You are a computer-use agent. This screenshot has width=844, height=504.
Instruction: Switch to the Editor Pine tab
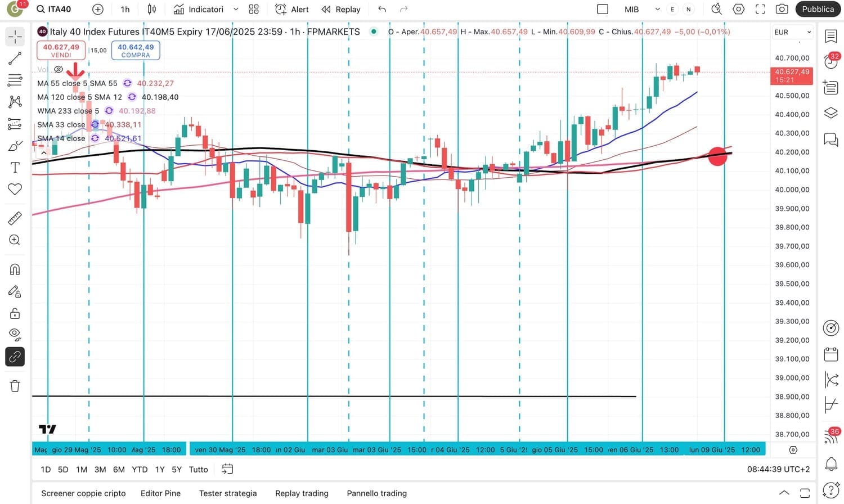pyautogui.click(x=161, y=493)
